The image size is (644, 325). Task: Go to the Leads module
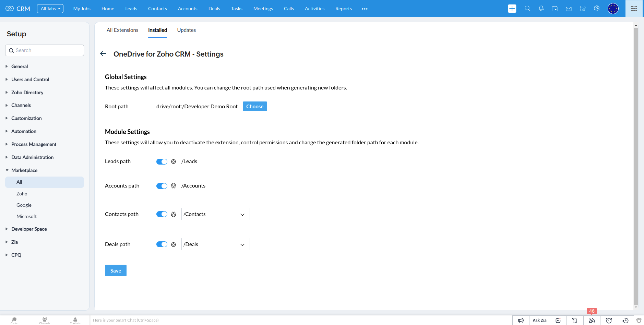point(131,9)
